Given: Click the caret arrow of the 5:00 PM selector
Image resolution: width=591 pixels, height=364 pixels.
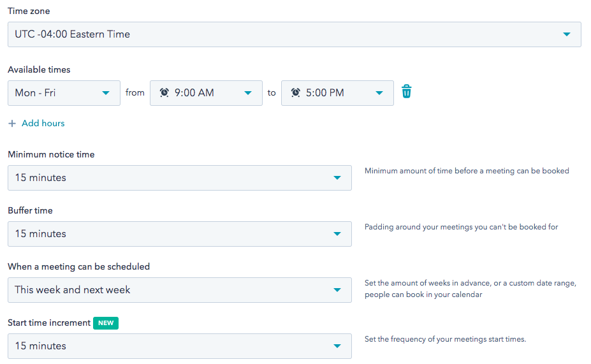Looking at the screenshot, I should (x=379, y=93).
